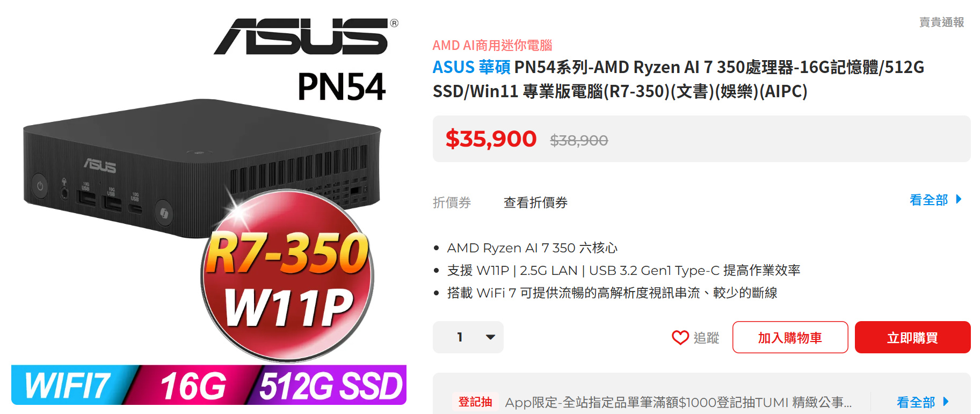The height and width of the screenshot is (414, 980).
Task: Click the AMD AI商用迷你電腦 category text
Action: tap(492, 45)
